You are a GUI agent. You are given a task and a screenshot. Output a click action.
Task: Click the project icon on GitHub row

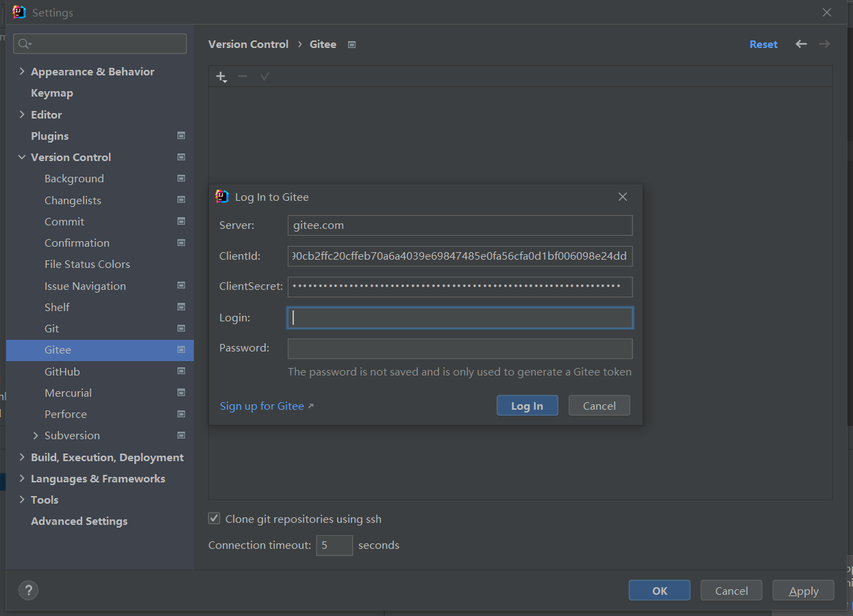(x=181, y=371)
